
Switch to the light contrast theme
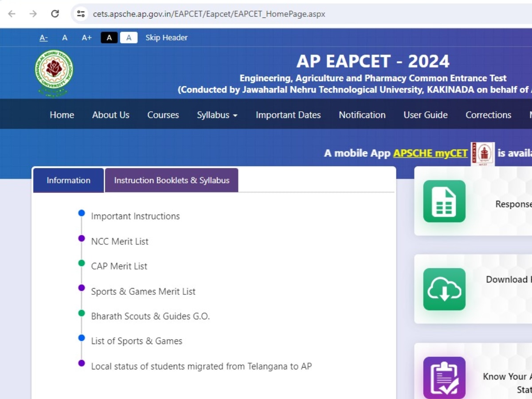click(x=129, y=38)
